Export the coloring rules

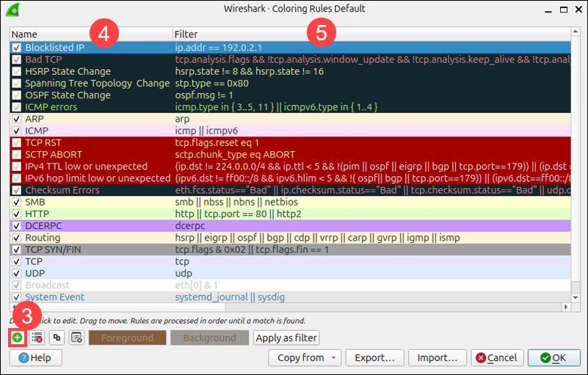(x=374, y=357)
